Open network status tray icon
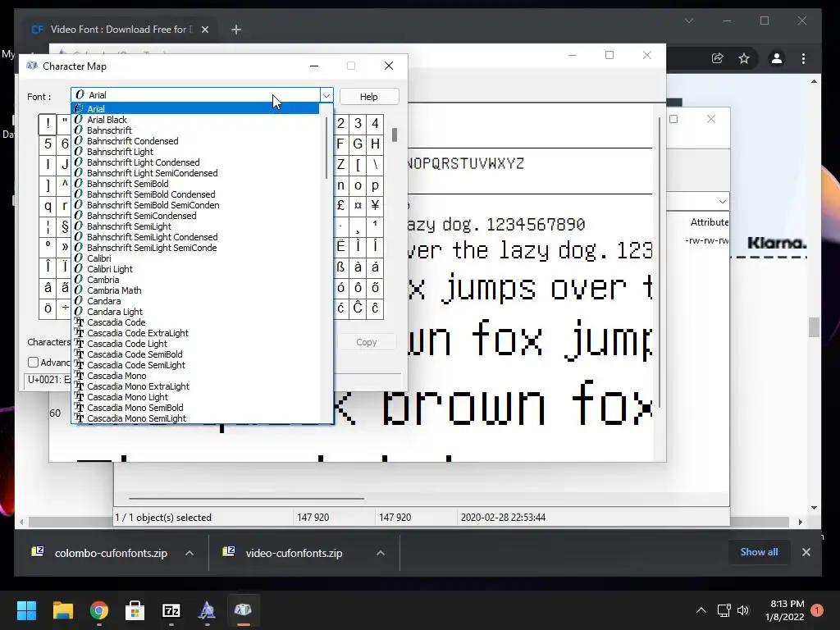 click(724, 610)
